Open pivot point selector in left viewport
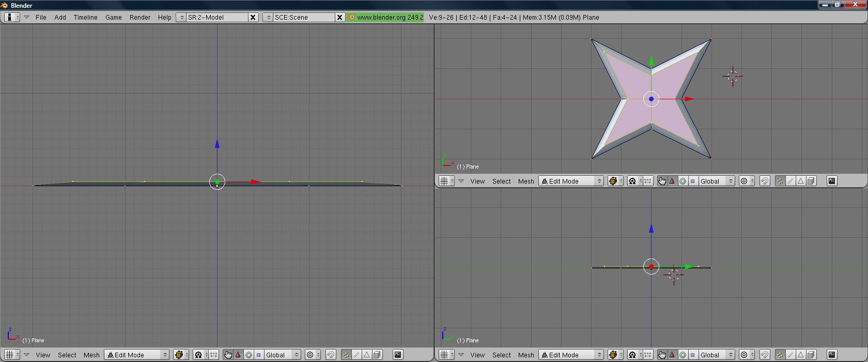This screenshot has width=868, height=362. [x=200, y=355]
